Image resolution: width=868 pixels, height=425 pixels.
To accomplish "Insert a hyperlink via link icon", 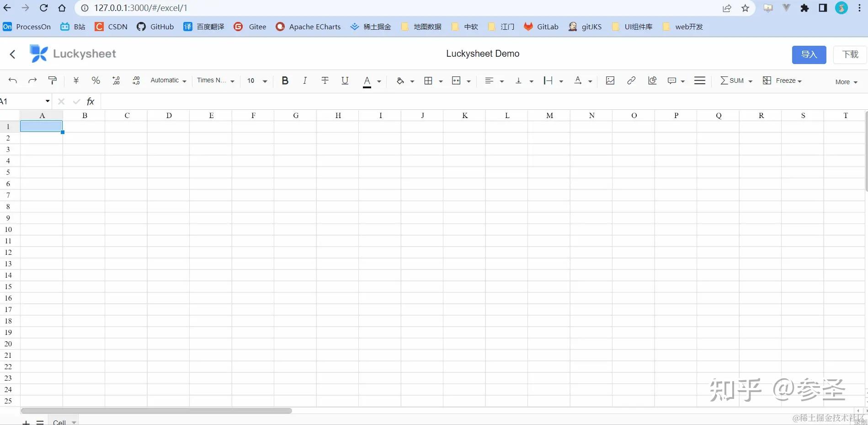I will [x=631, y=81].
